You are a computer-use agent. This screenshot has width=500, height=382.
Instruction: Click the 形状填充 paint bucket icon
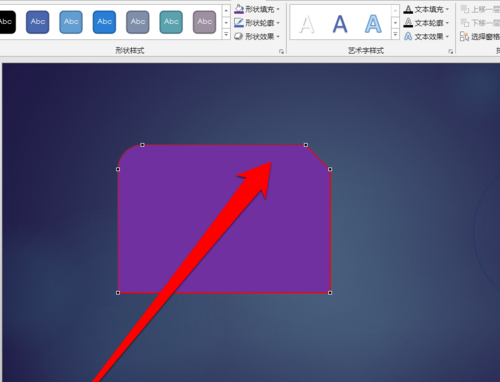(x=239, y=9)
